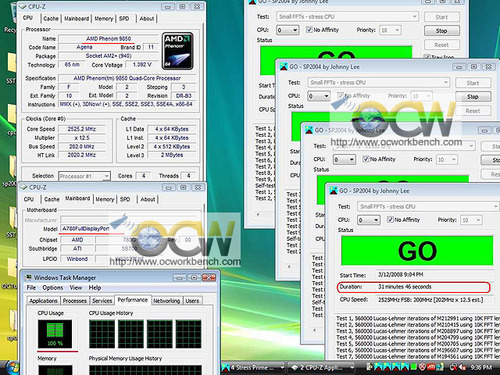Open the Networking tab in Task Manager
The image size is (500, 375).
click(x=166, y=301)
